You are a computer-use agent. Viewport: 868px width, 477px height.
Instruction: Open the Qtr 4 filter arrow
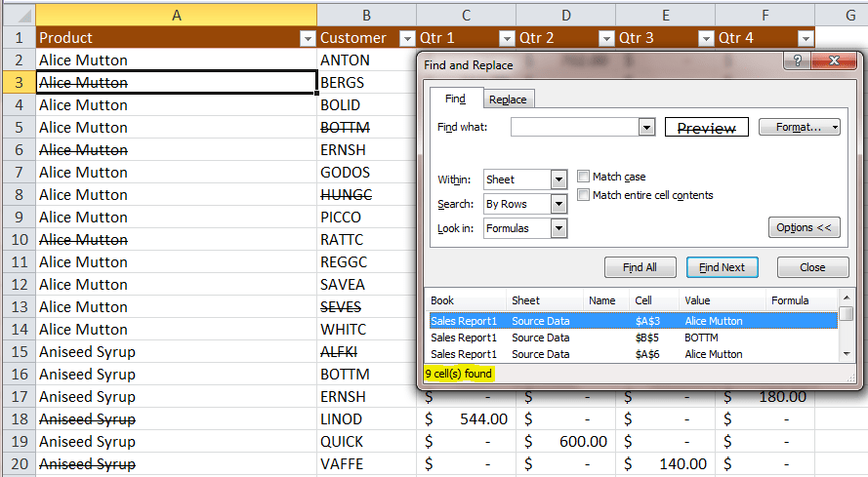click(x=806, y=38)
